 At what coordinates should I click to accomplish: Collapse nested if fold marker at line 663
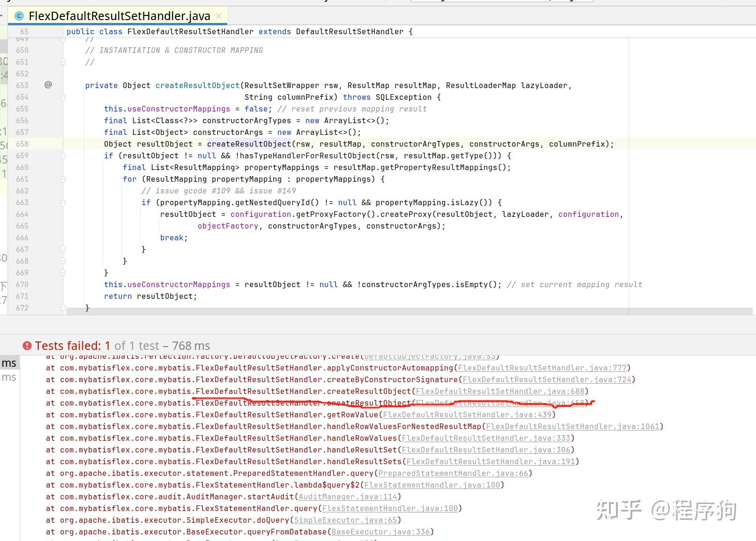click(x=63, y=202)
